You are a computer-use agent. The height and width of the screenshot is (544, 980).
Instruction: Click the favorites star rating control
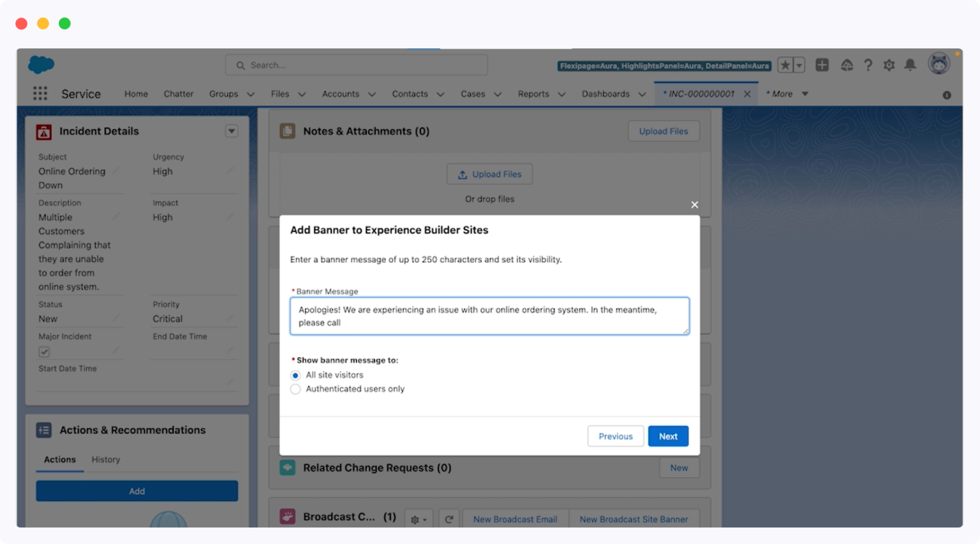point(786,64)
